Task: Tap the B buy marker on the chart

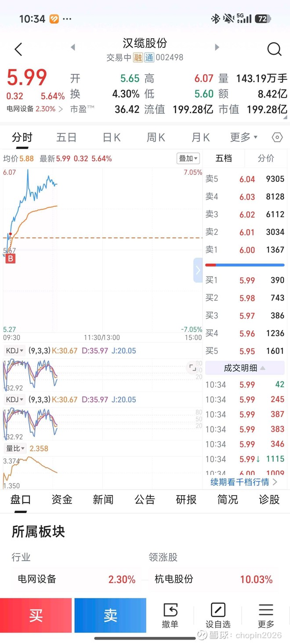Action: click(x=10, y=259)
